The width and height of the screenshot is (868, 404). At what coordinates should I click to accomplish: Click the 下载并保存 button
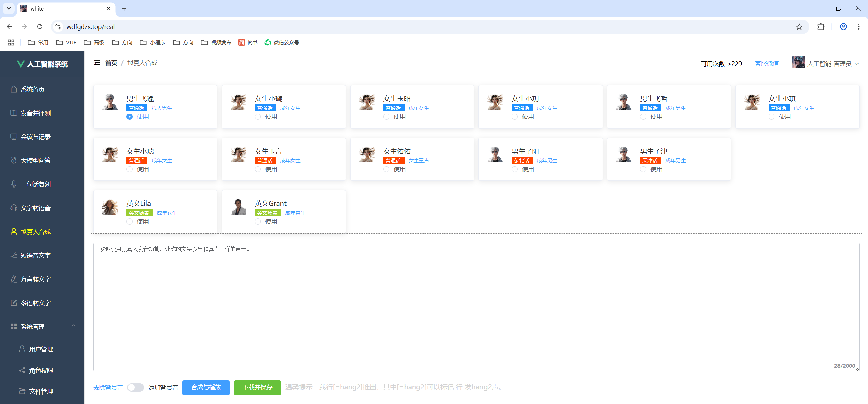click(257, 387)
